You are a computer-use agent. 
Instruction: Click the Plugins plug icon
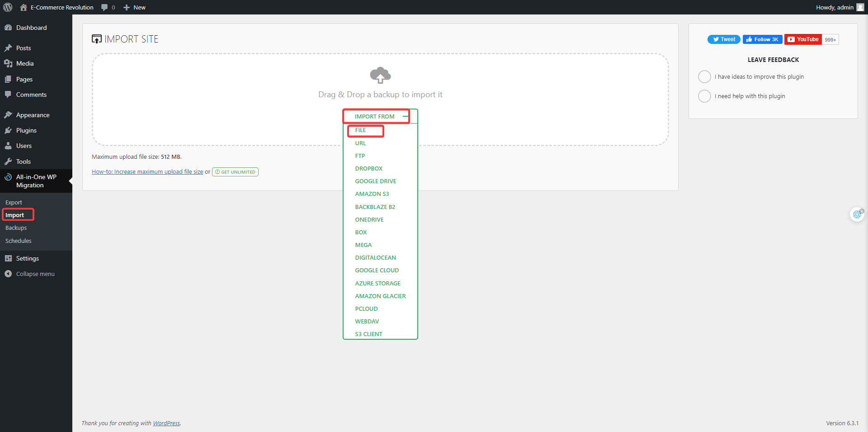pyautogui.click(x=8, y=130)
